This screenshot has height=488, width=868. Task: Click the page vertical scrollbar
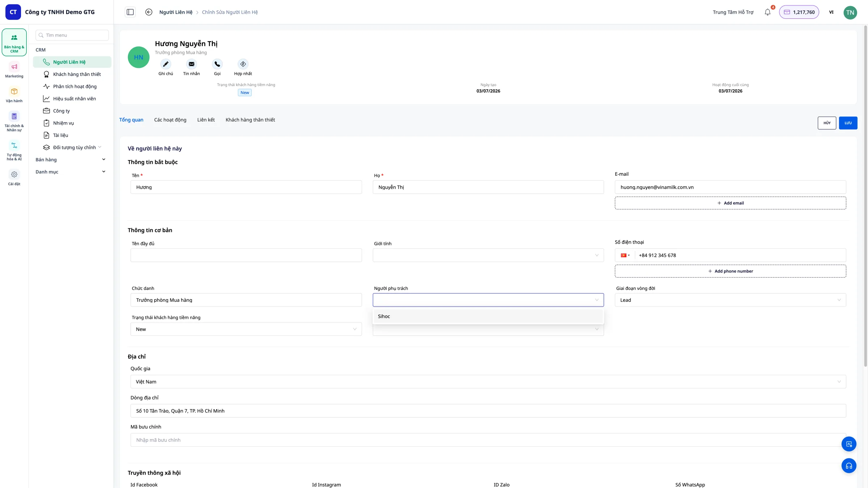[x=865, y=195]
